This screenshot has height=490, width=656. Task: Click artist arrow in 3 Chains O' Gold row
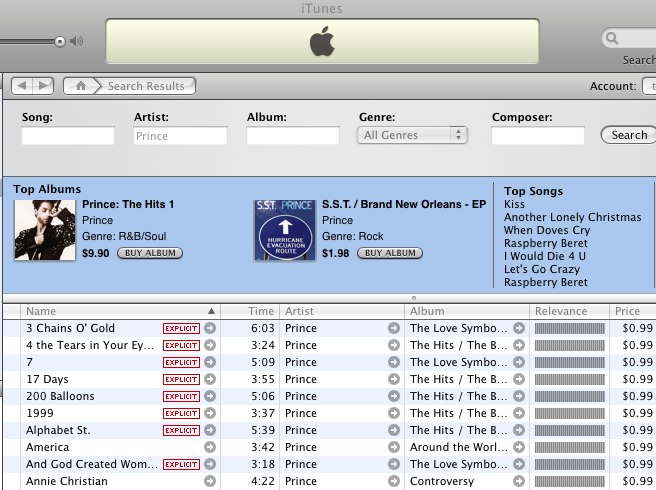tap(394, 328)
